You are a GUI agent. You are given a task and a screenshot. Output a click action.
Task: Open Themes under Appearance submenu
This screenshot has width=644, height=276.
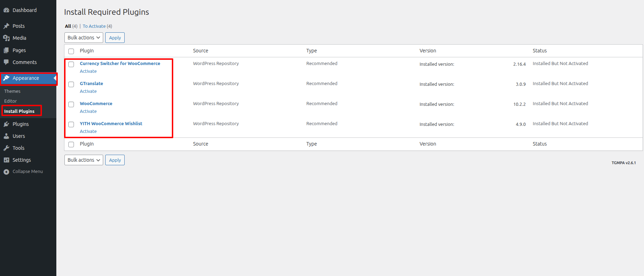coord(12,91)
